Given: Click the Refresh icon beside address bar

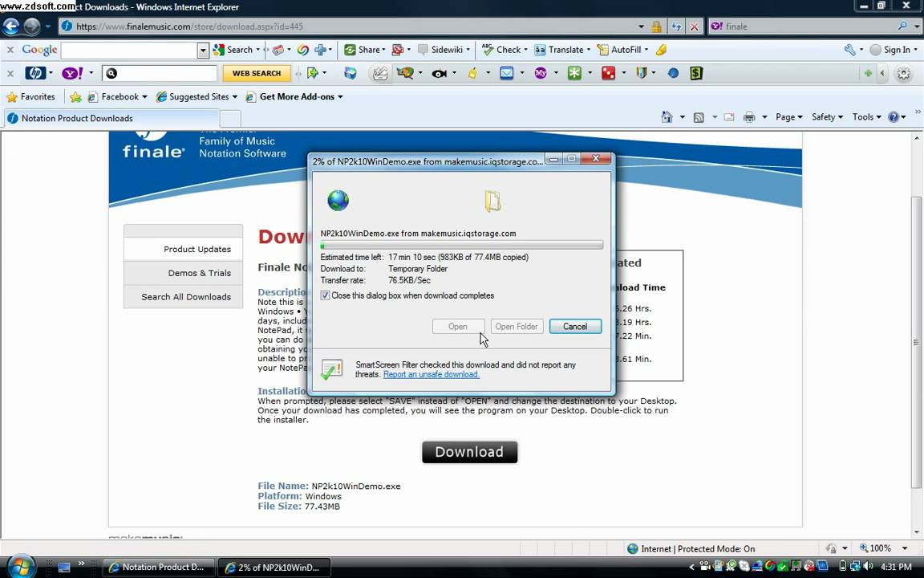Looking at the screenshot, I should [676, 26].
